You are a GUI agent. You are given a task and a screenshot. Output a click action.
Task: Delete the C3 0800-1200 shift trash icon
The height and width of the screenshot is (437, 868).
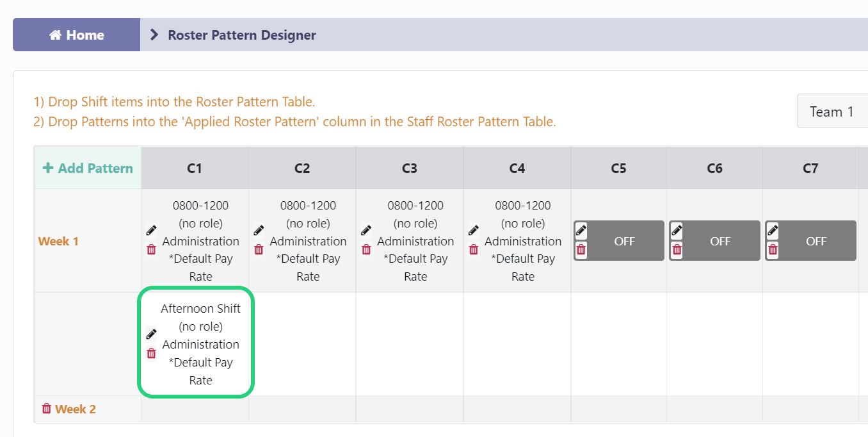coord(366,249)
